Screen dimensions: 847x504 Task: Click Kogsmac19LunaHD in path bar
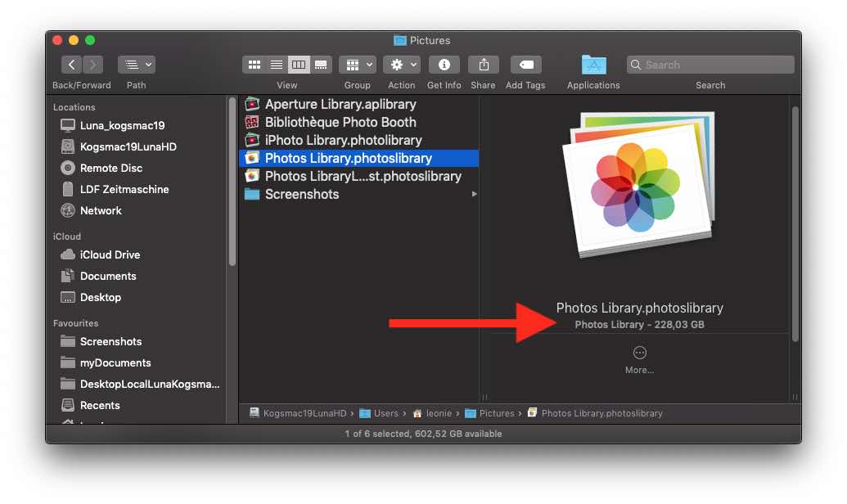(x=304, y=413)
